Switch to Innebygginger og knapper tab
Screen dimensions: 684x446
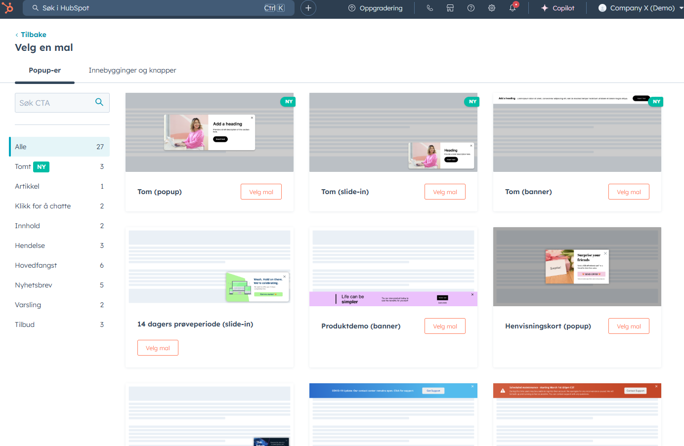(132, 70)
